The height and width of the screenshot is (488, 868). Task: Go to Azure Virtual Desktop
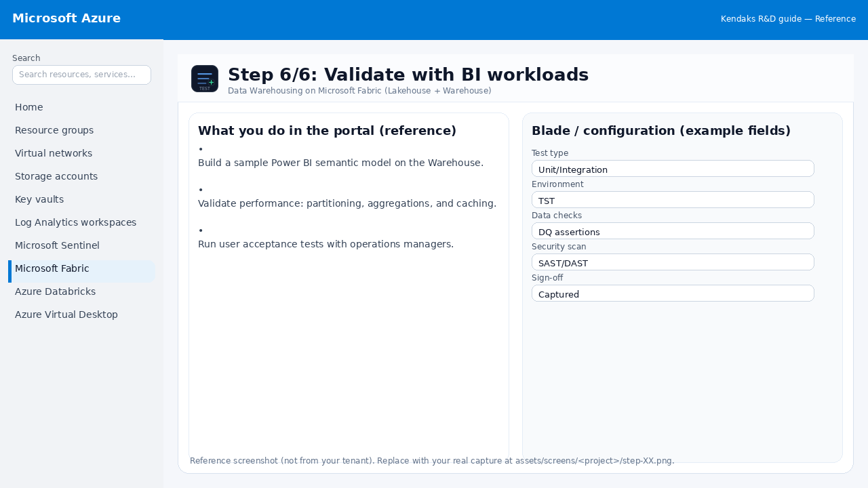[81, 314]
